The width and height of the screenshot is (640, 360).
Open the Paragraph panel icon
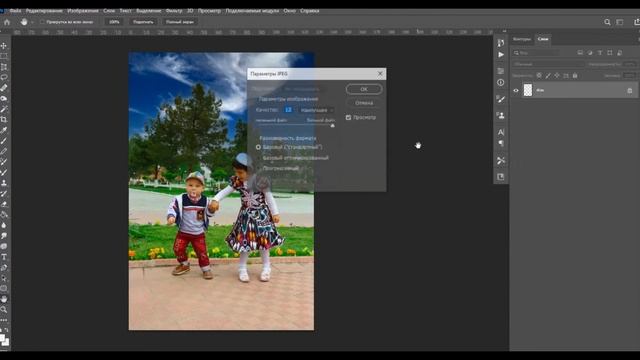(x=501, y=143)
